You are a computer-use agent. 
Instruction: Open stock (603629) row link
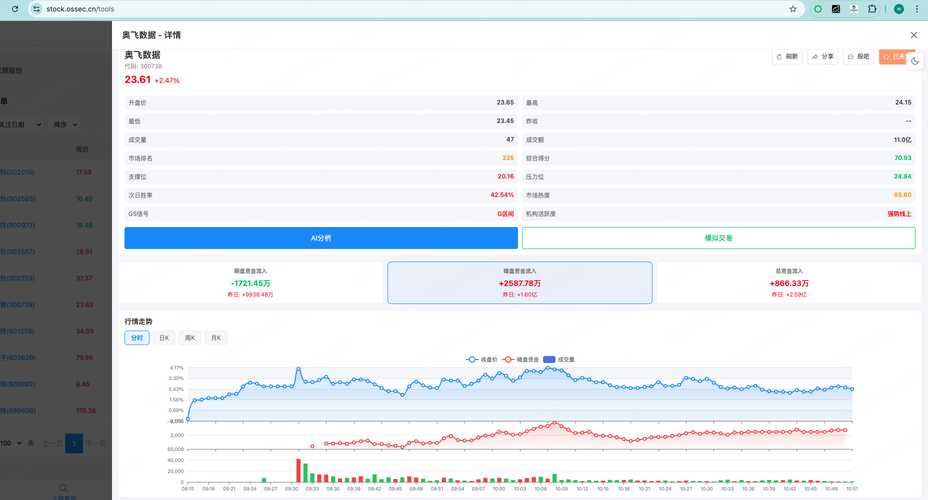coord(17,358)
